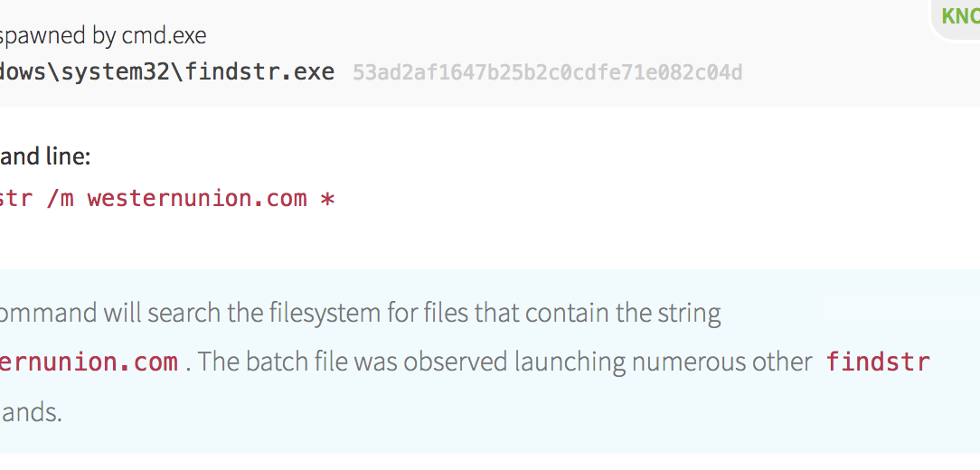The height and width of the screenshot is (470, 980).
Task: Click the red "findstr" code in description
Action: click(x=878, y=362)
